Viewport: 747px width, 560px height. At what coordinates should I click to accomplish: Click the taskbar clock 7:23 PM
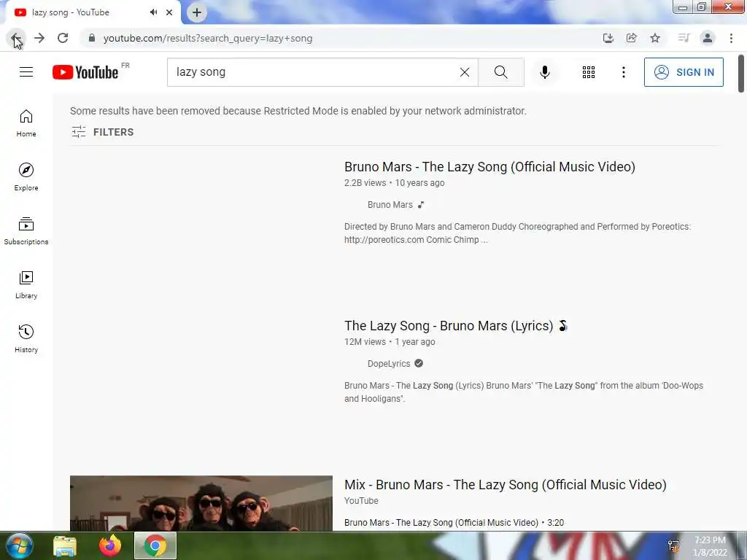pos(710,540)
